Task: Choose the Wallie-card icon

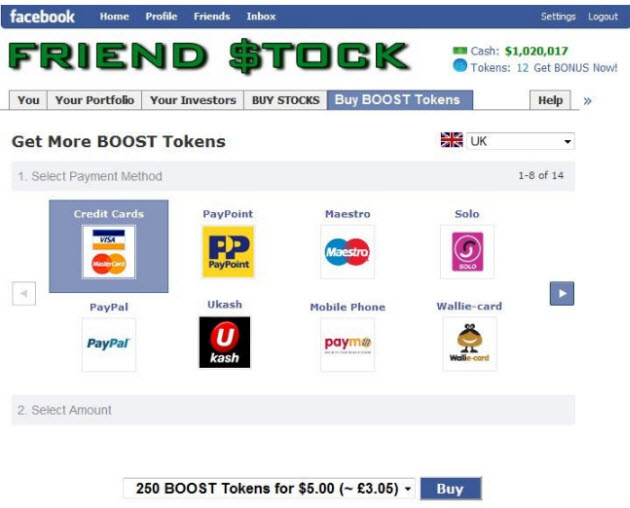Action: (469, 343)
